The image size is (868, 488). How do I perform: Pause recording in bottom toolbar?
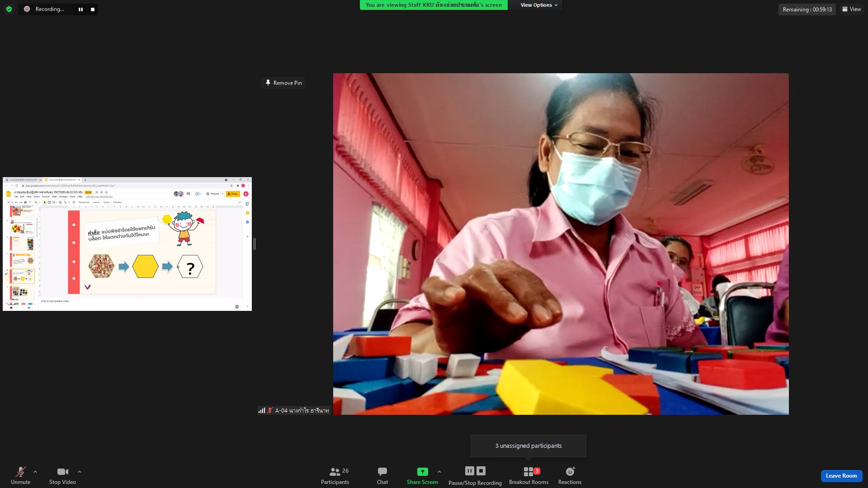click(469, 471)
